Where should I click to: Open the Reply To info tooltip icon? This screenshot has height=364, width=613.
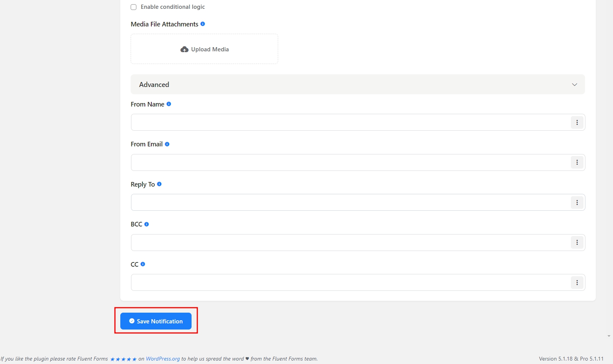click(x=159, y=184)
